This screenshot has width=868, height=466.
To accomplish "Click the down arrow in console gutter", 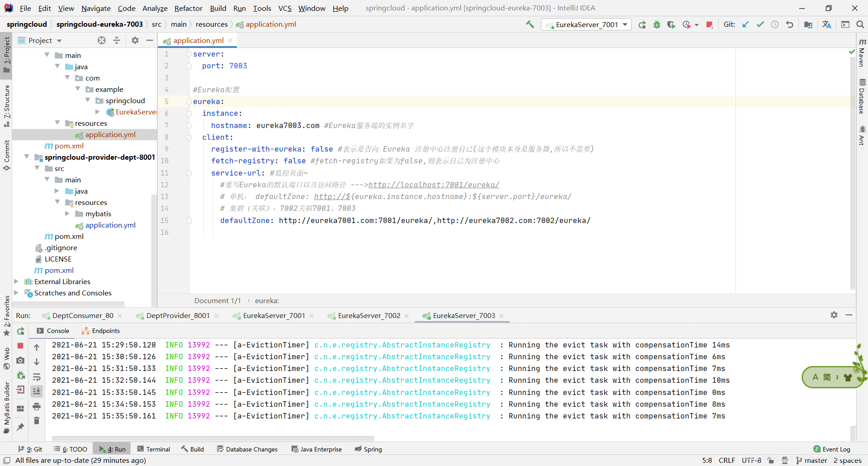I will point(37,362).
